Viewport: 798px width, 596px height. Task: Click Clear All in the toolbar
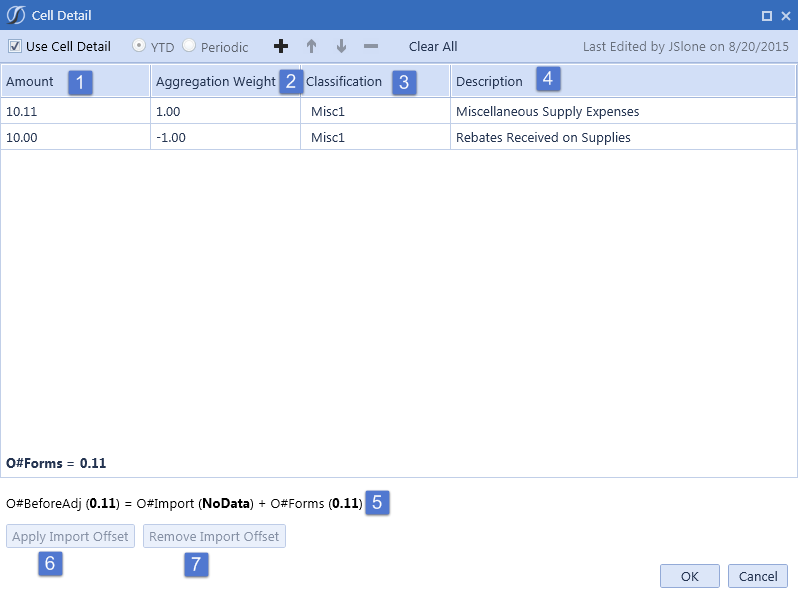(433, 47)
